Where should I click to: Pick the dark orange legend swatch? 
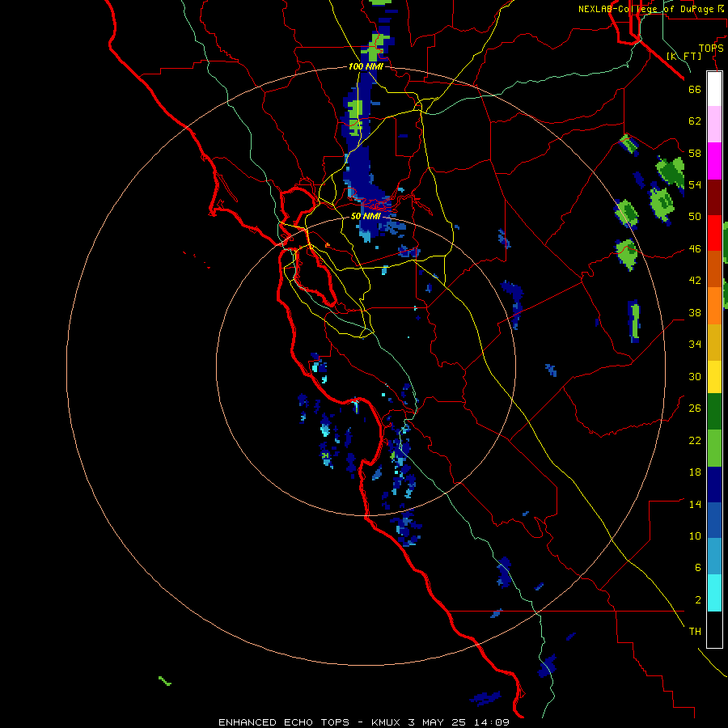click(714, 269)
